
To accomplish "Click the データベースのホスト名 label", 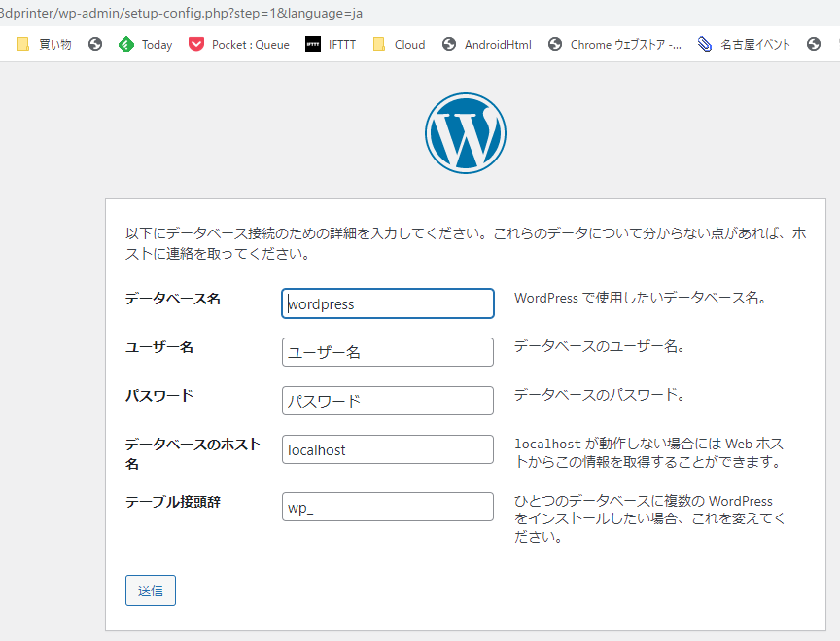I will (192, 453).
